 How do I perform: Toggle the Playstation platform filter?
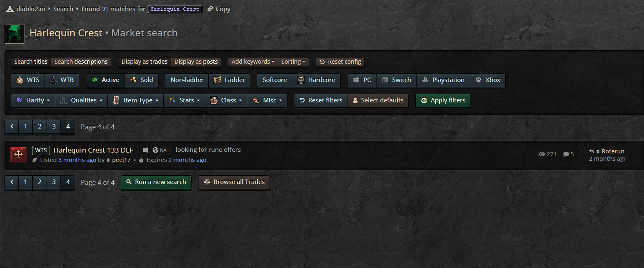(x=443, y=80)
